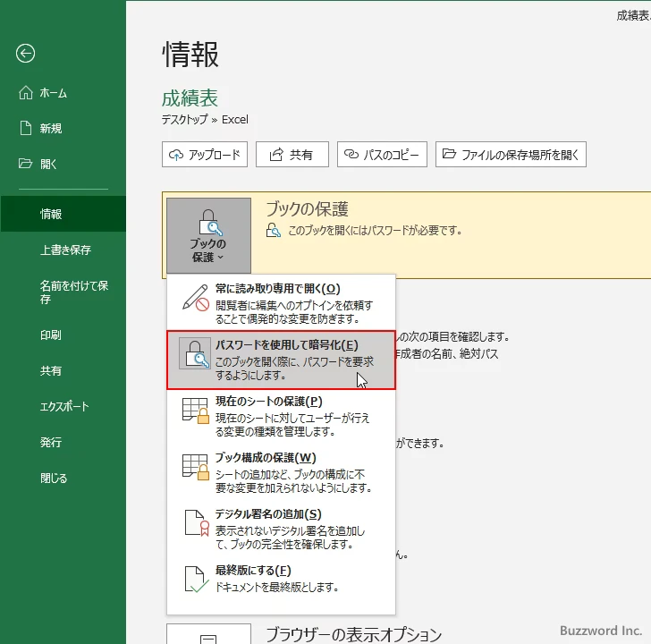Select 現在のシートの保護 menu option
This screenshot has width=651, height=644.
tap(281, 416)
